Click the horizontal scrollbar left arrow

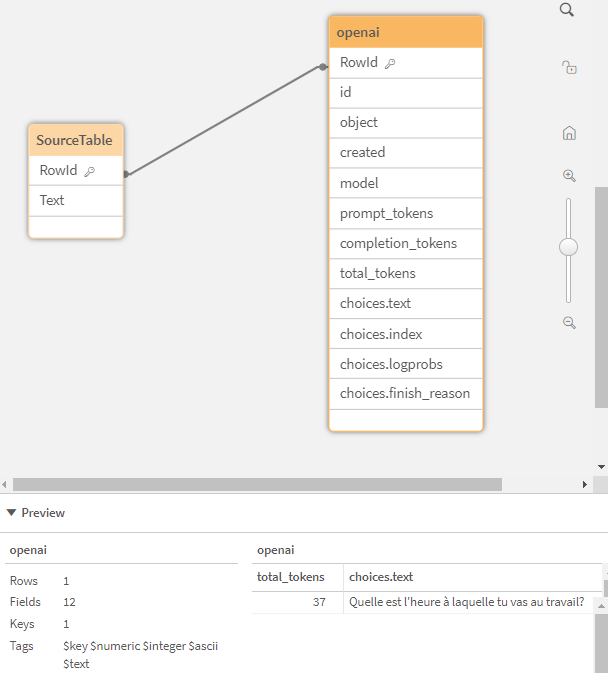pos(5,484)
